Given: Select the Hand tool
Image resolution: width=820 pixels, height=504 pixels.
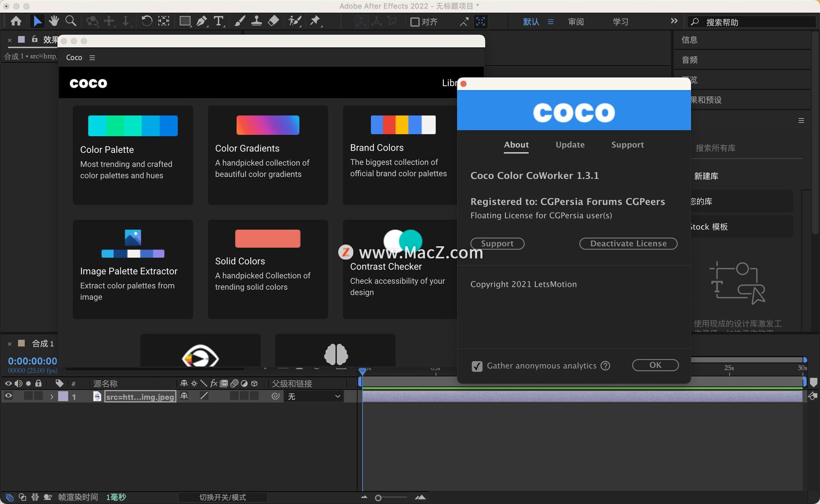Looking at the screenshot, I should [54, 21].
